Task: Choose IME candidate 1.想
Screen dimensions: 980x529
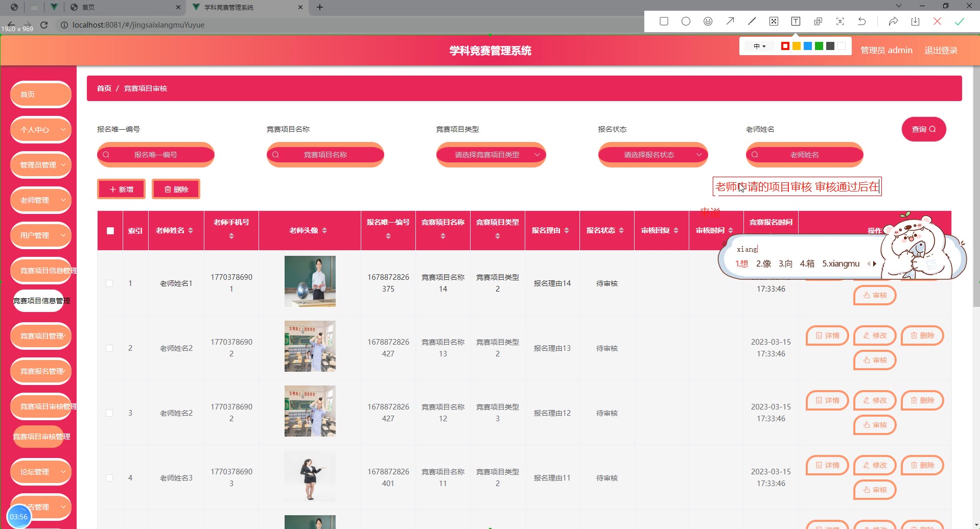Action: 741,263
